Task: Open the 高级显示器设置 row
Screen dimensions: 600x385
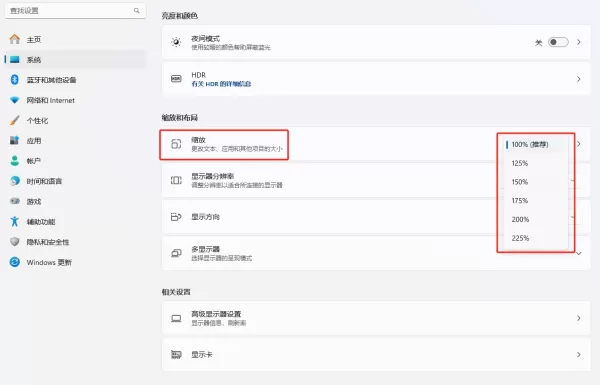Action: [x=376, y=318]
